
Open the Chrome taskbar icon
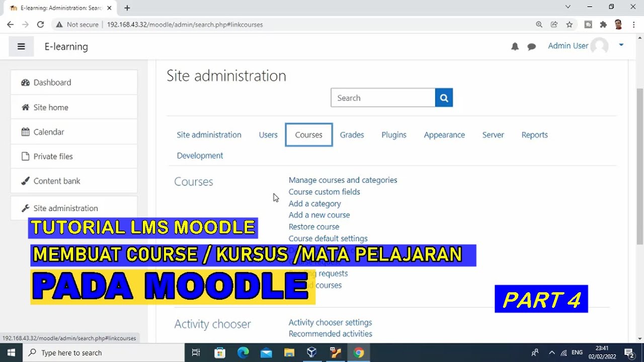coord(358,352)
